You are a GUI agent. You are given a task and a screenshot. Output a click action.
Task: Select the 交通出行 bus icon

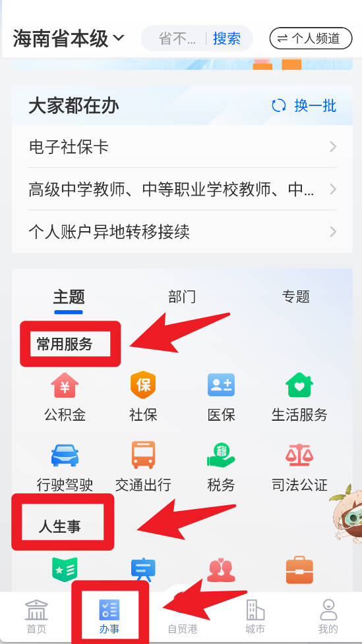coord(143,455)
